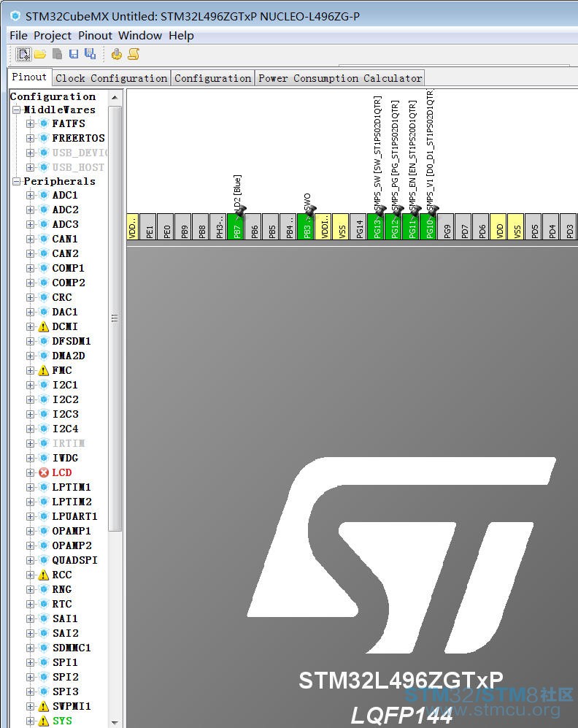Select IWDG in the peripherals tree
Image resolution: width=578 pixels, height=728 pixels.
click(66, 459)
